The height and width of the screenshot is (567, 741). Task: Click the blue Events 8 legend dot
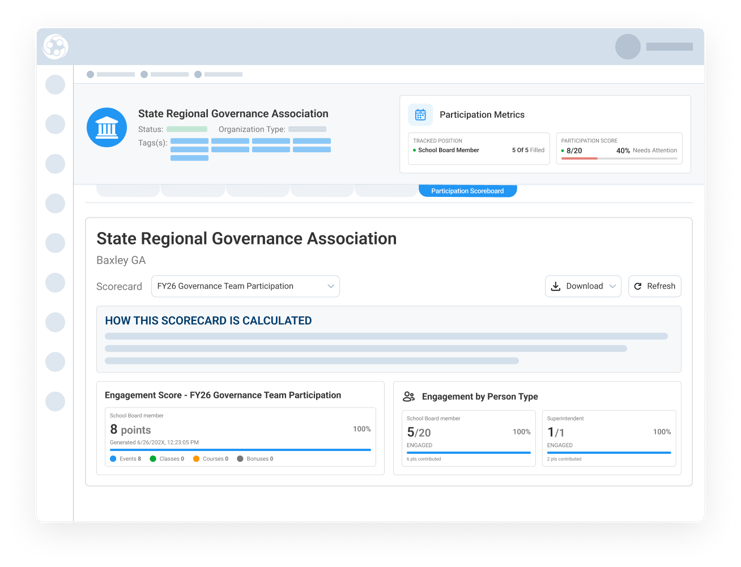coord(113,459)
